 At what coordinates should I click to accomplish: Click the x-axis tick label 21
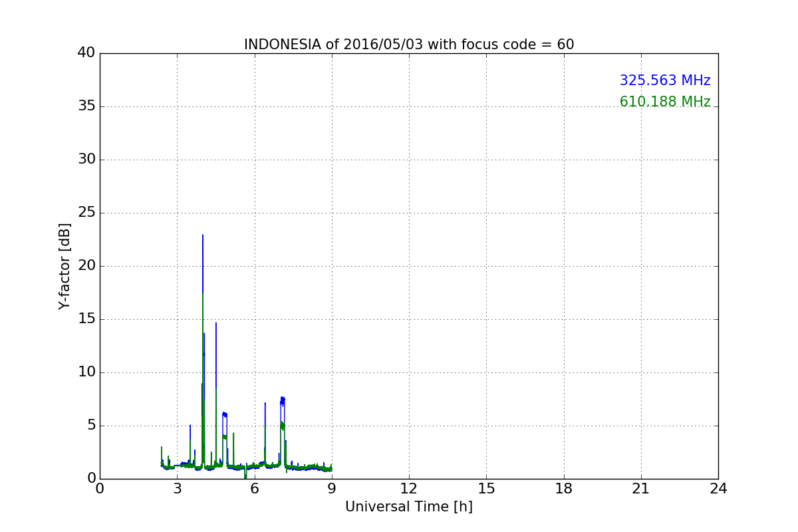point(641,488)
